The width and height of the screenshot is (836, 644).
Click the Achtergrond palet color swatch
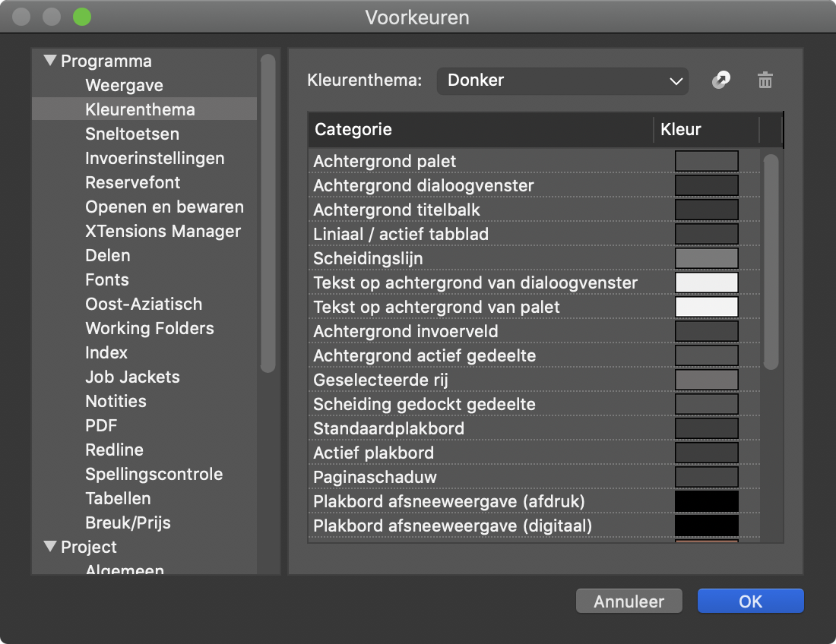point(706,161)
